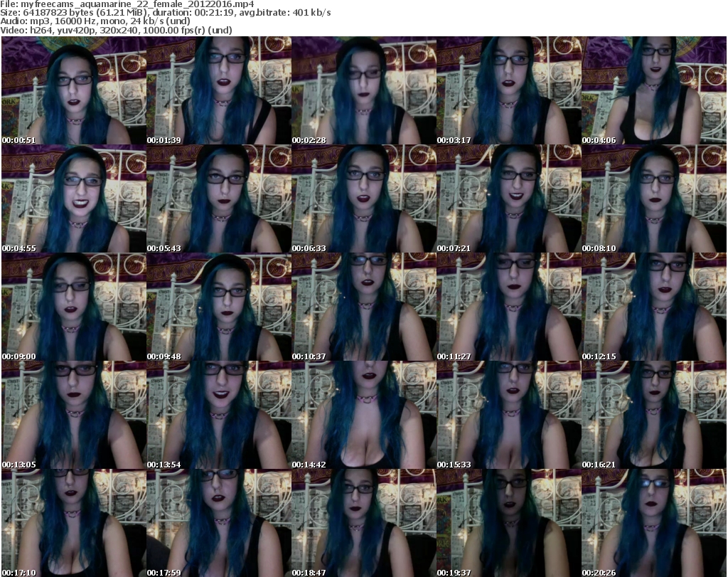Open the frame at 00:04:06
The height and width of the screenshot is (577, 728).
pos(654,90)
